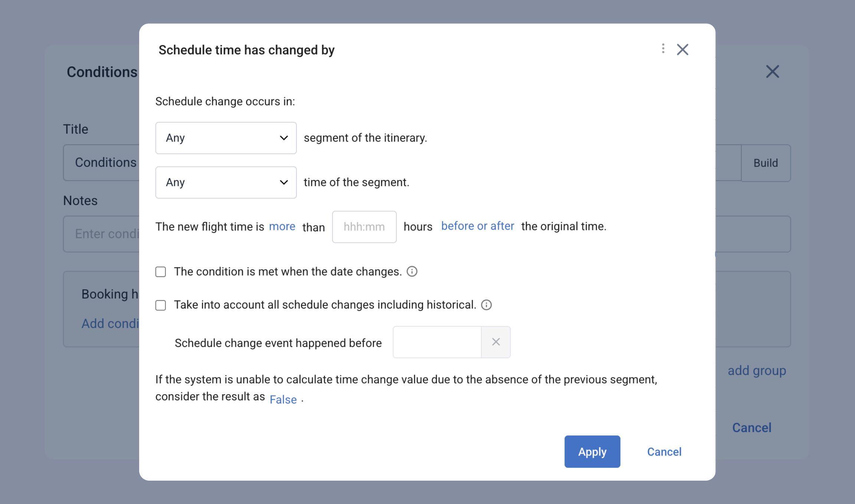Click the Build button behind dialog
855x504 pixels.
point(766,163)
